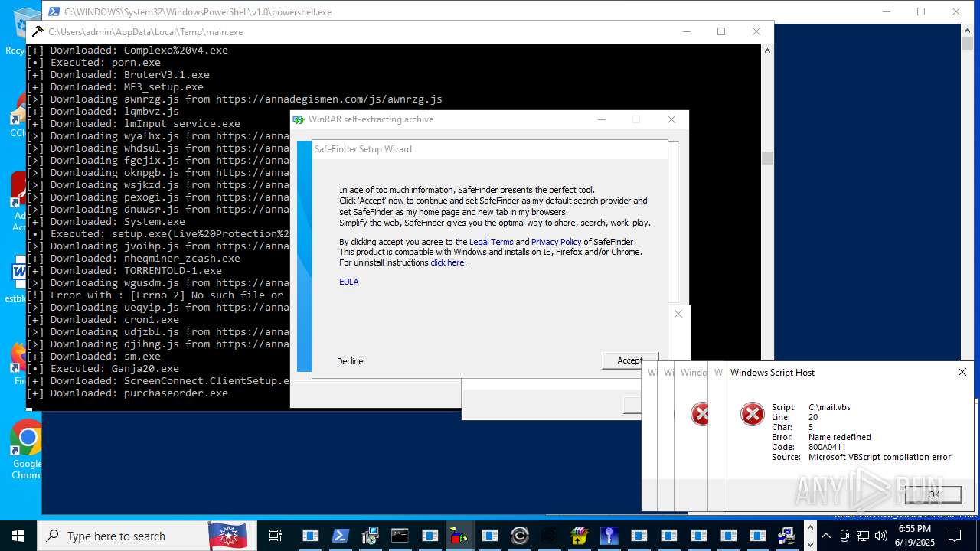Click OK in the Windows Script Host error
The image size is (980, 551).
click(x=933, y=494)
